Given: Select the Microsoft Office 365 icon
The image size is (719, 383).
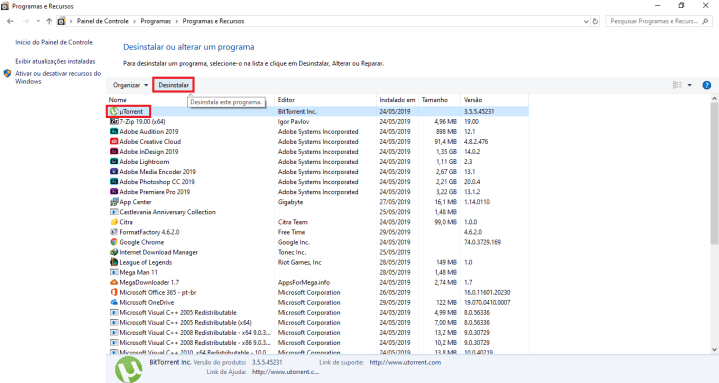Looking at the screenshot, I should (x=114, y=293).
